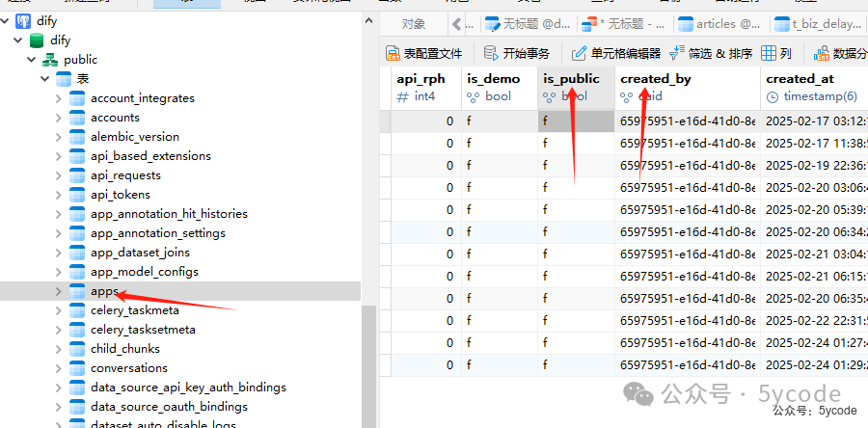Collapse the public schema node
Image resolution: width=868 pixels, height=428 pixels.
[32, 60]
